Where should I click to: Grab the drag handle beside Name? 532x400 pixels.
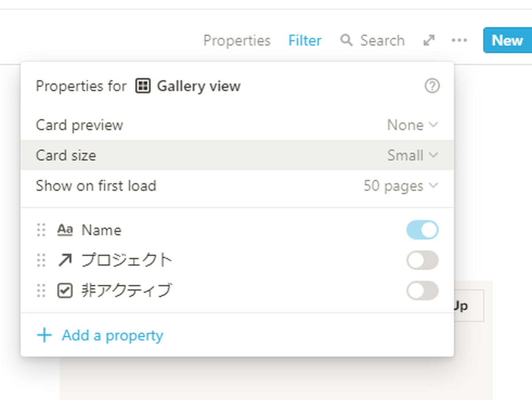(x=41, y=230)
